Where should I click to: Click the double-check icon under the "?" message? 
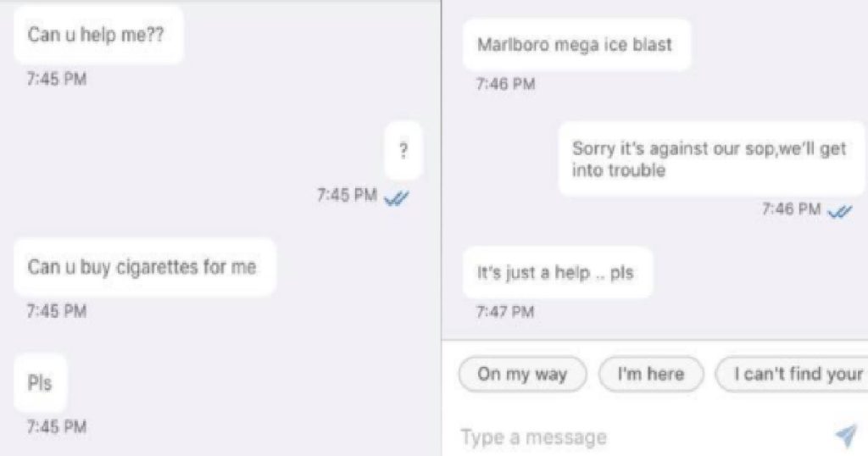397,197
